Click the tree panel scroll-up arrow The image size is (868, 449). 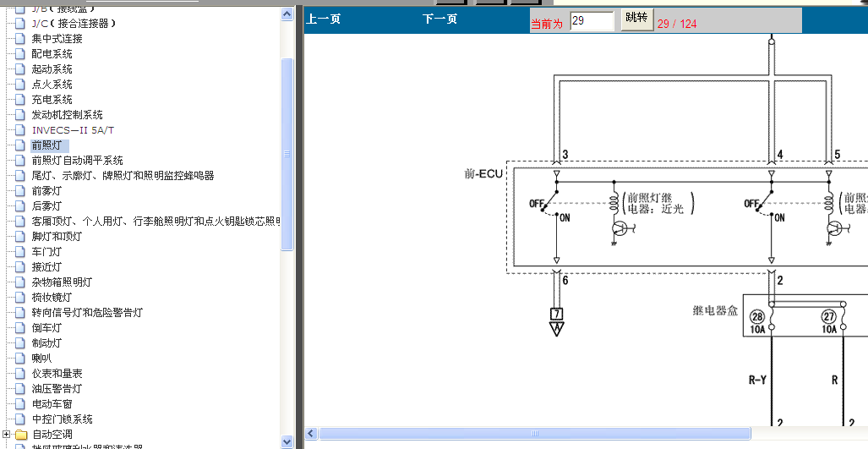click(287, 14)
